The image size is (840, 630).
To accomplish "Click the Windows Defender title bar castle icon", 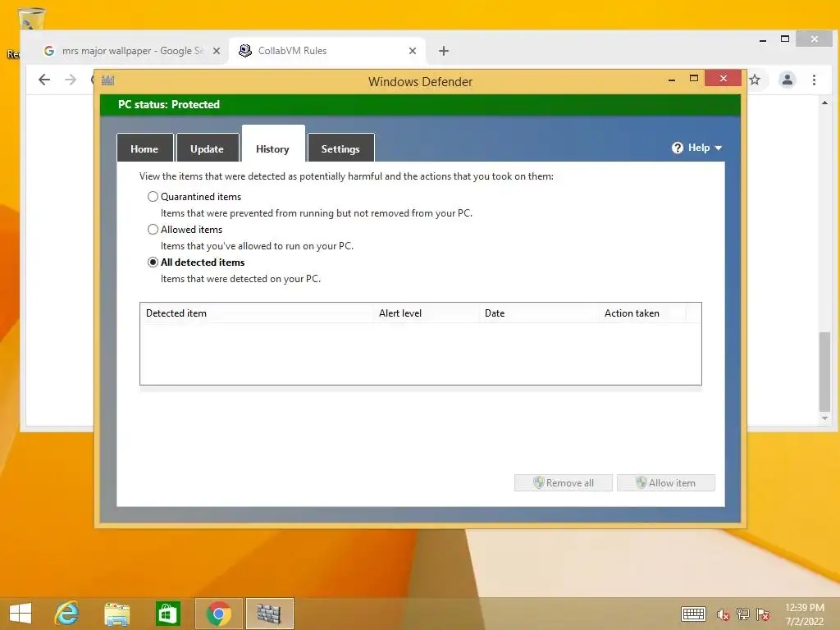I will (x=108, y=81).
